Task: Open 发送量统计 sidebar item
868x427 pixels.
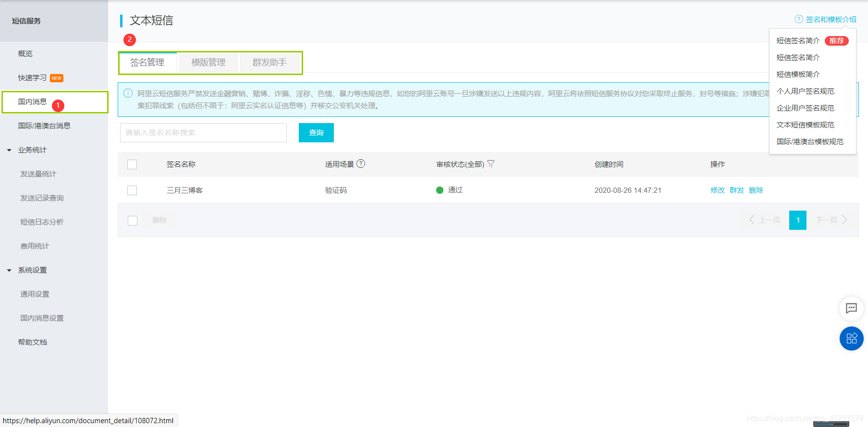Action: (38, 174)
